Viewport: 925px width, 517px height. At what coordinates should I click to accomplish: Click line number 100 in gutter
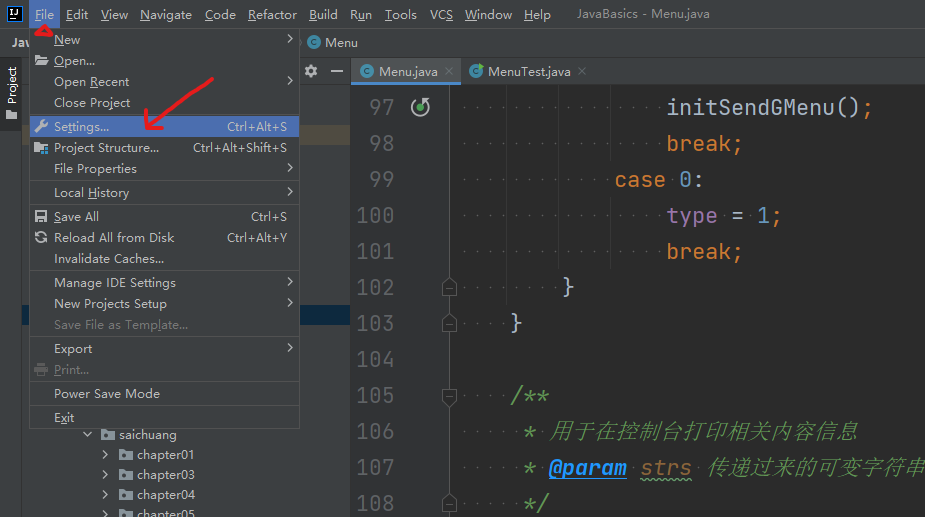pyautogui.click(x=375, y=215)
